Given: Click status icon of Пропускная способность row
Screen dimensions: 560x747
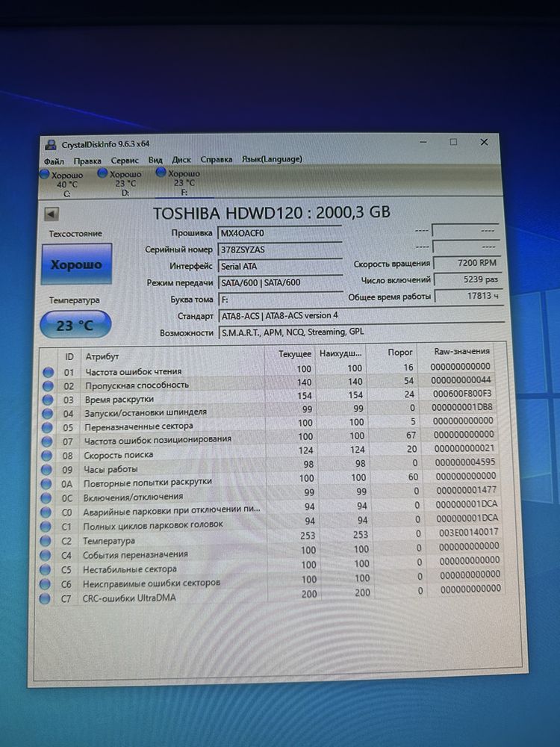Looking at the screenshot, I should (x=48, y=386).
